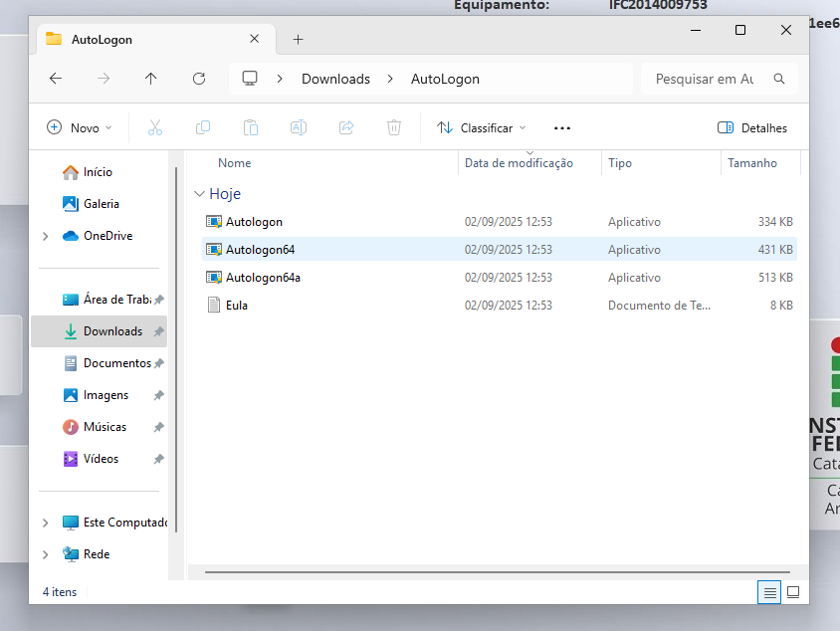Go up one folder level
Viewport: 840px width, 631px height.
[151, 79]
